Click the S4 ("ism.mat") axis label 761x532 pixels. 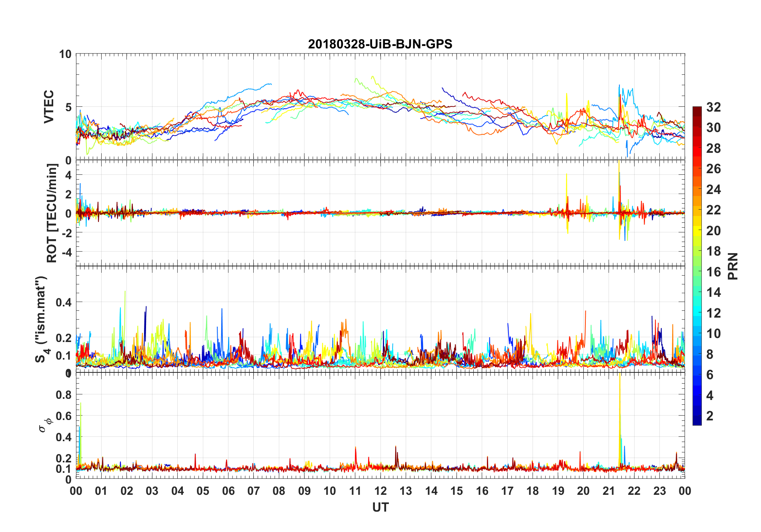click(x=42, y=319)
